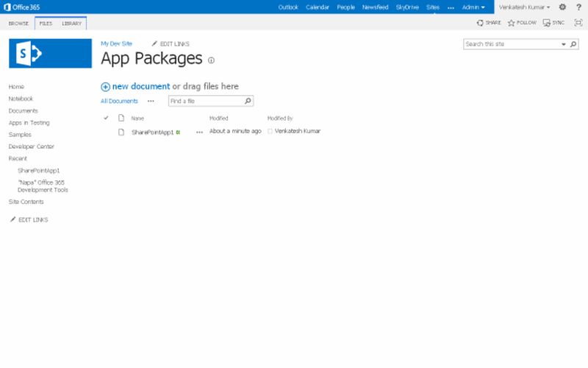The image size is (588, 368).
Task: Click the Type column header icon
Action: click(x=121, y=118)
